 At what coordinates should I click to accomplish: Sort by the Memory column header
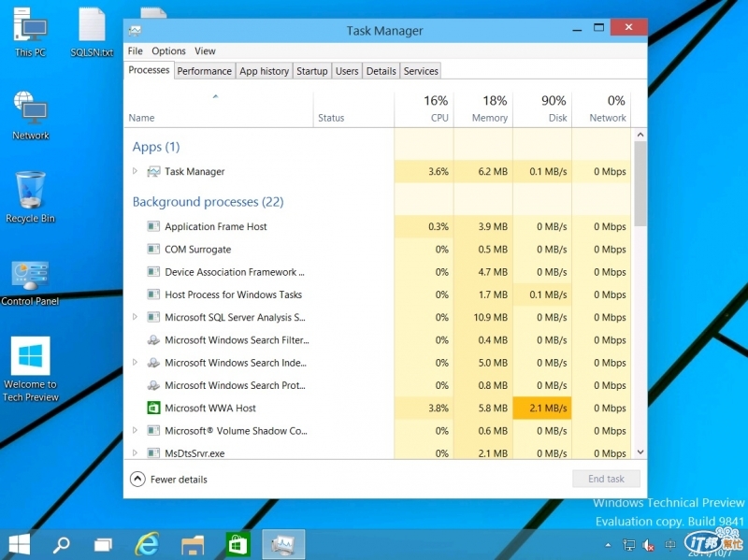(483, 109)
